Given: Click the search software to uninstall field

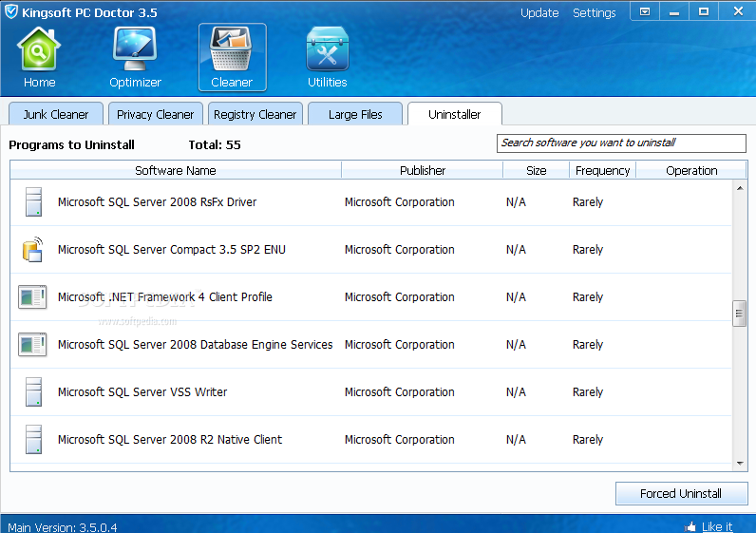Looking at the screenshot, I should tap(621, 143).
